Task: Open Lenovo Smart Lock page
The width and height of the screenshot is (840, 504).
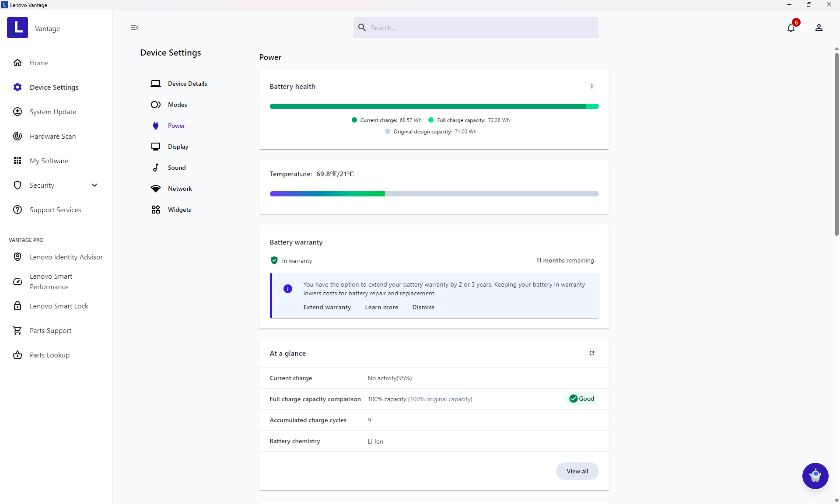Action: coord(59,306)
